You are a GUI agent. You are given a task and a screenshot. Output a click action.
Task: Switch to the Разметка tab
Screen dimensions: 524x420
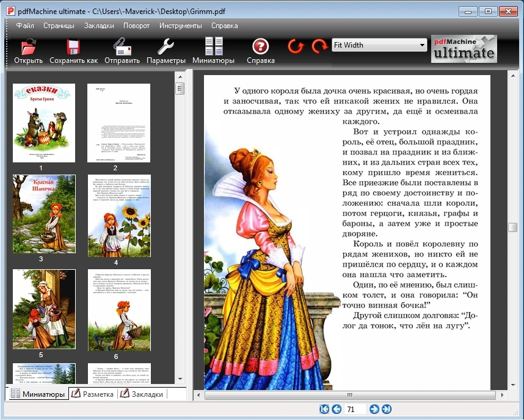[93, 394]
